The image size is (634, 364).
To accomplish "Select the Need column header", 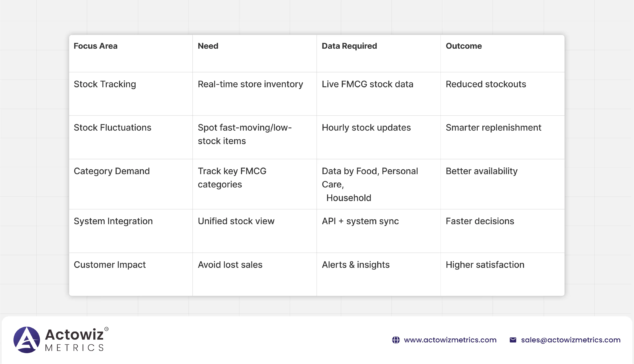I will 208,46.
